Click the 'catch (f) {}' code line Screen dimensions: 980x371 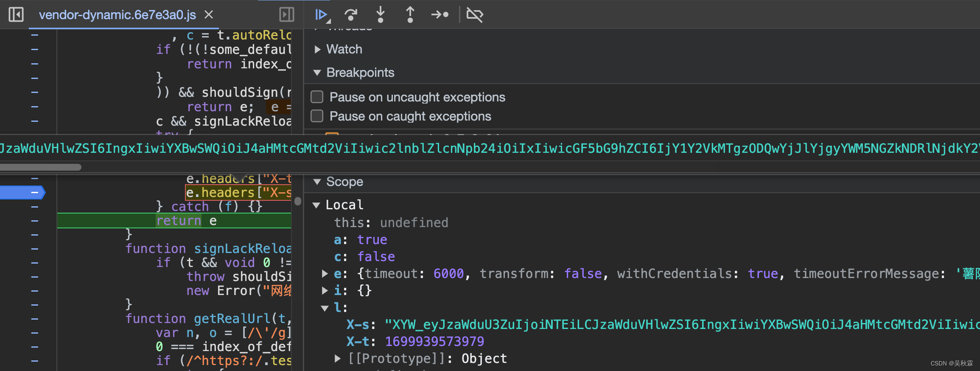click(x=210, y=207)
